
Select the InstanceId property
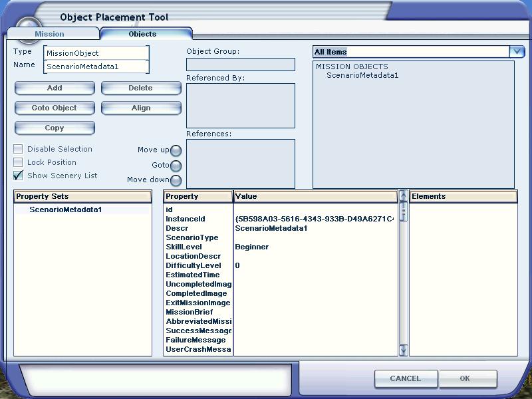(186, 219)
